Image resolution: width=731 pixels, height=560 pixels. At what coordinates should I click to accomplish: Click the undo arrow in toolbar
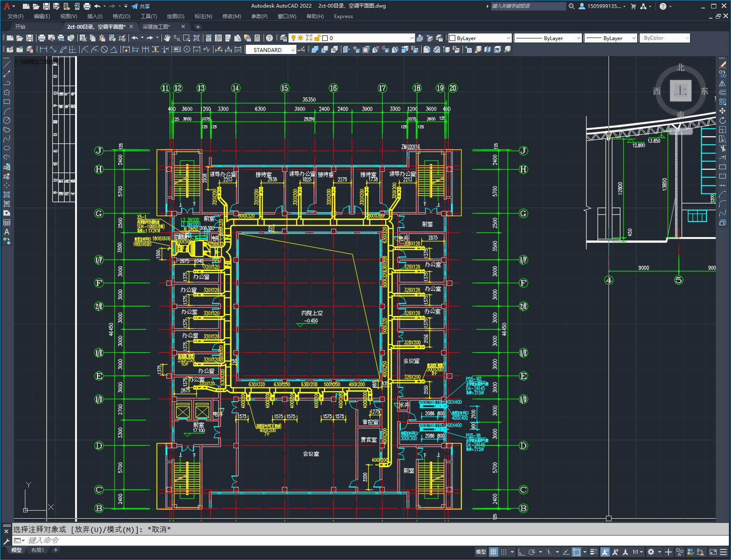click(135, 38)
